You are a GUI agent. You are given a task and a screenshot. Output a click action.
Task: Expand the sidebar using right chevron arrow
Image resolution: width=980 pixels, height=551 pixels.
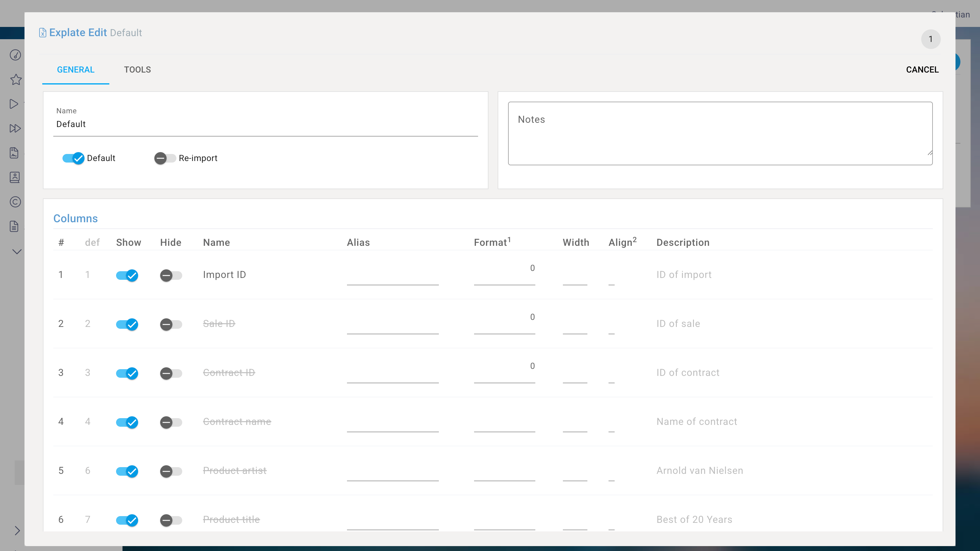[x=17, y=530]
